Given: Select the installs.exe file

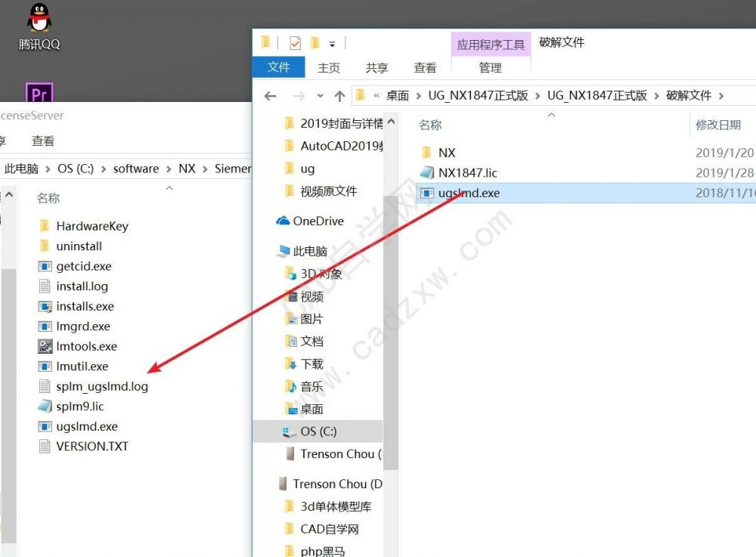Looking at the screenshot, I should (76, 306).
